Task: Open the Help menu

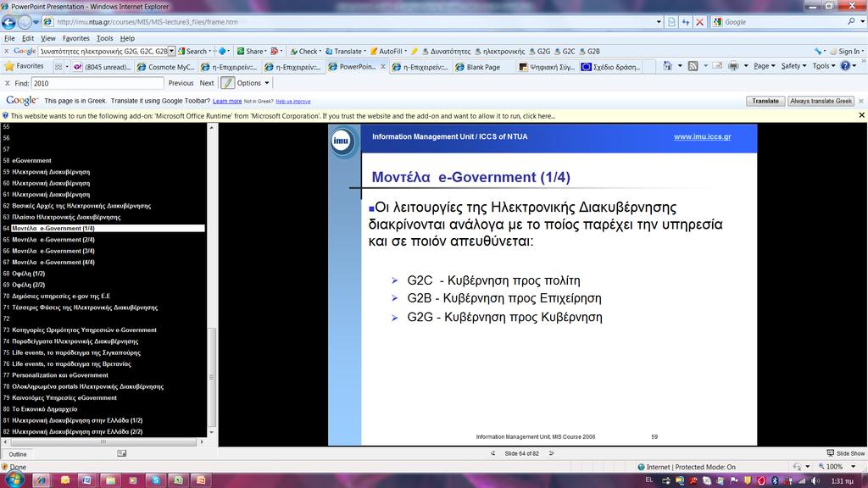Action: coord(127,38)
